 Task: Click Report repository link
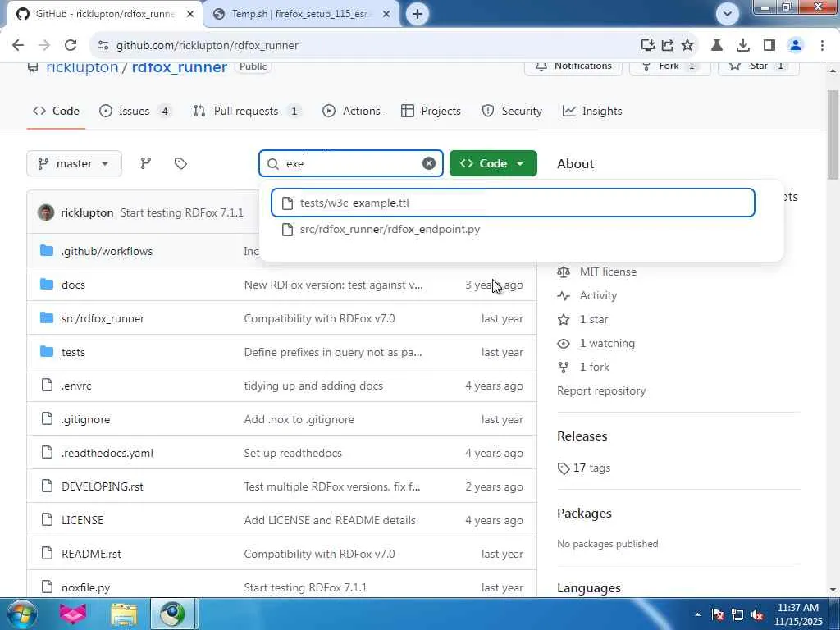click(601, 391)
